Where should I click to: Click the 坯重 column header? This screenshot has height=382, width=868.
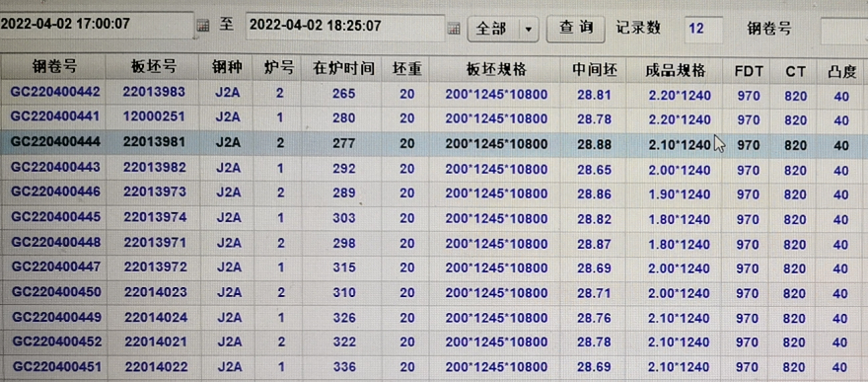(x=407, y=70)
